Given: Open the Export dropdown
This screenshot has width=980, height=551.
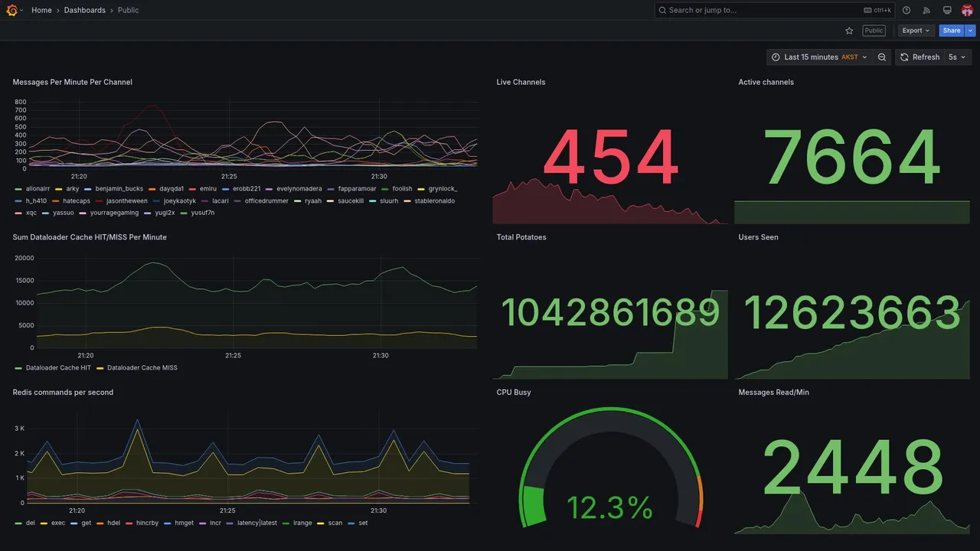Looking at the screenshot, I should pyautogui.click(x=916, y=31).
